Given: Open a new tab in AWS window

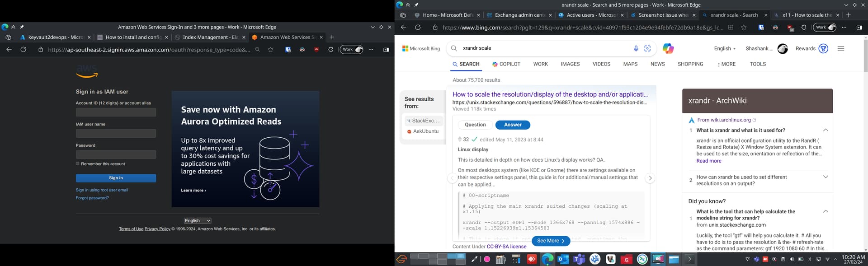Looking at the screenshot, I should [332, 37].
